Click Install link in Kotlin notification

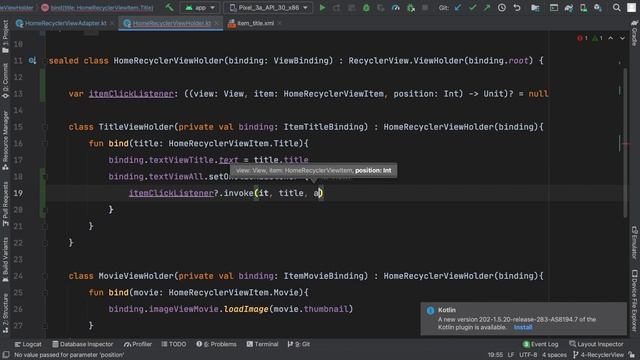(523, 327)
